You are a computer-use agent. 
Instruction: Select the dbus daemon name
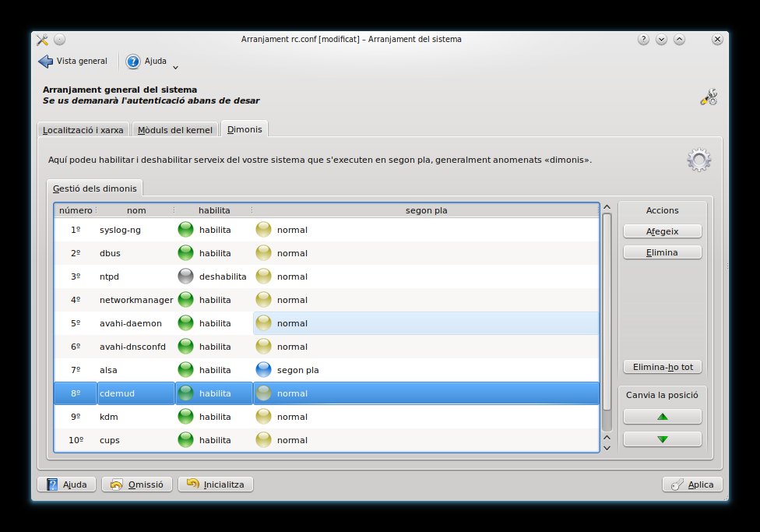(110, 253)
